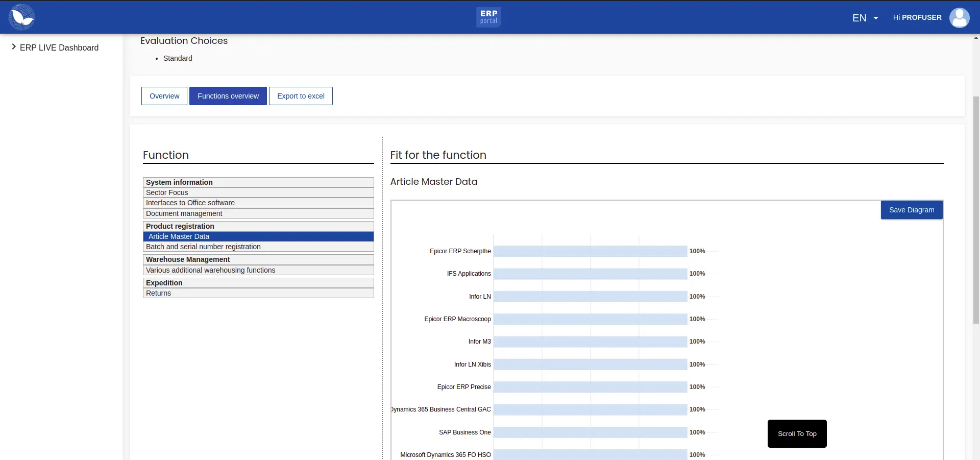Click Hi PROFUSER user name
980x460 pixels.
[917, 17]
